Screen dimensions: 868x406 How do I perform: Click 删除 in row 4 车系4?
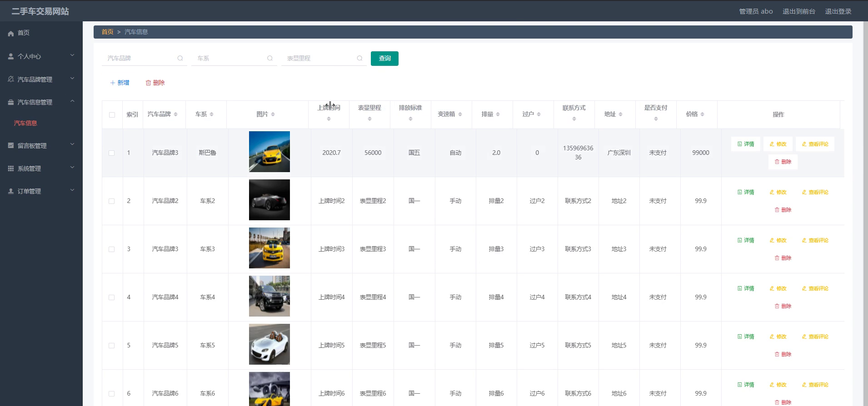(x=783, y=306)
